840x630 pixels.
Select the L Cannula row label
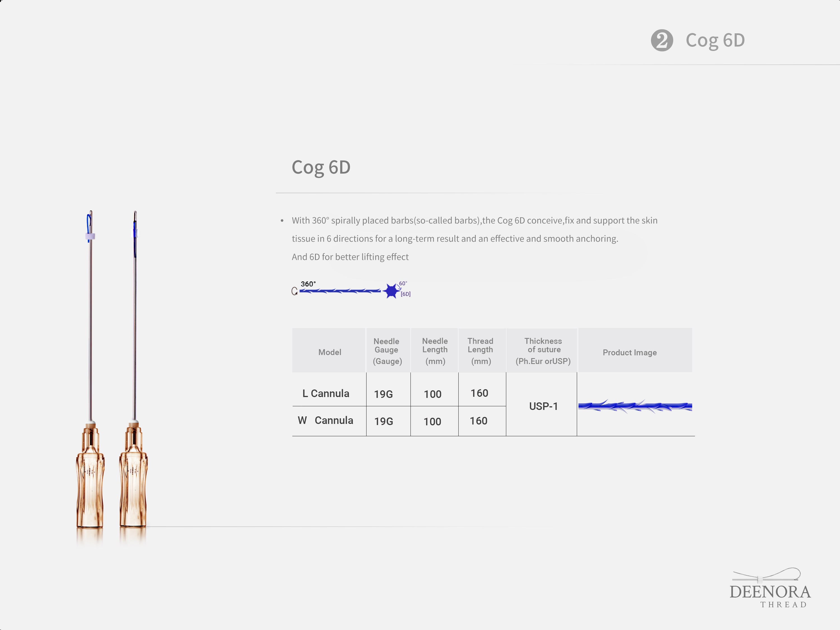coord(326,393)
